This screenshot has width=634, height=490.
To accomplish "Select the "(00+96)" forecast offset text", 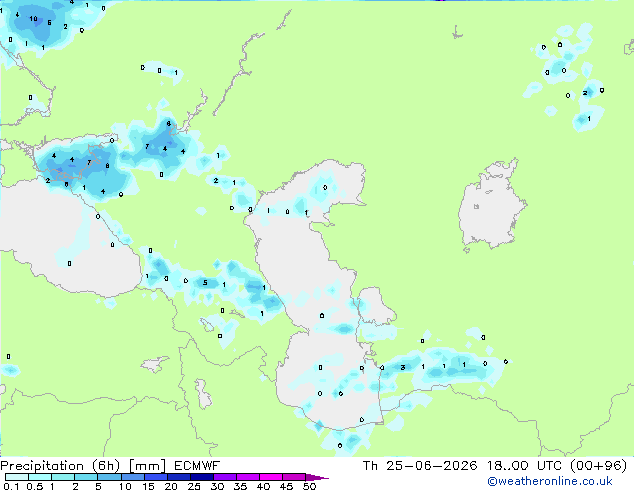I will coord(598,466).
